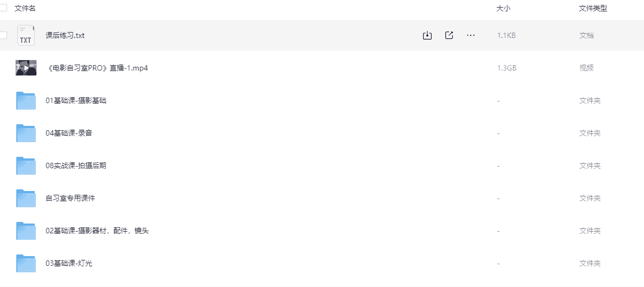Click the 自习室专用课件 folder icon
Image resolution: width=644 pixels, height=287 pixels.
26,198
